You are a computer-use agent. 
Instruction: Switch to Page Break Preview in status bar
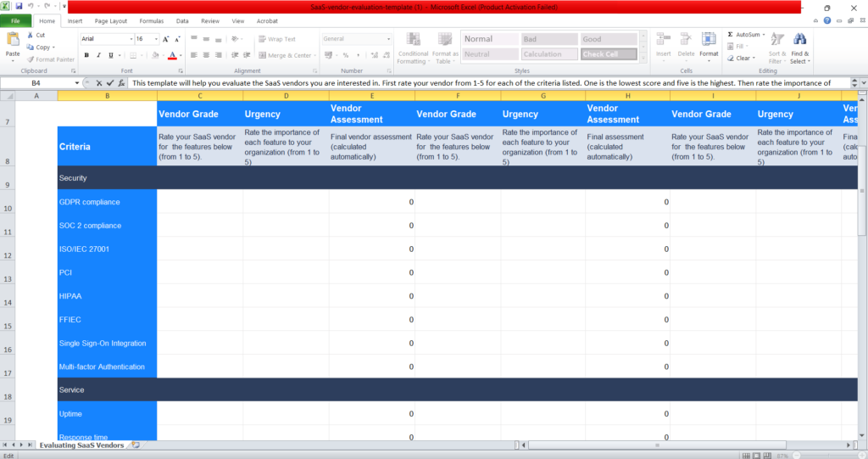click(767, 456)
